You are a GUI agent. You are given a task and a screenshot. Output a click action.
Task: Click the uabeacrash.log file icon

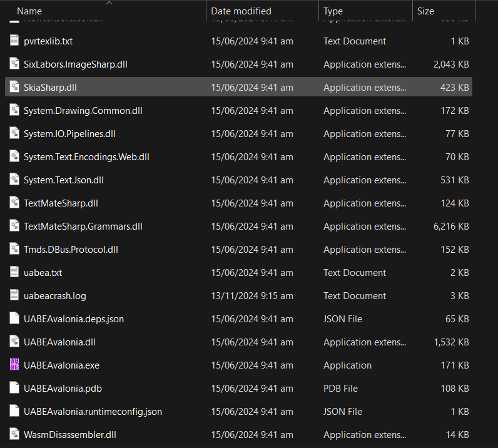tap(14, 295)
